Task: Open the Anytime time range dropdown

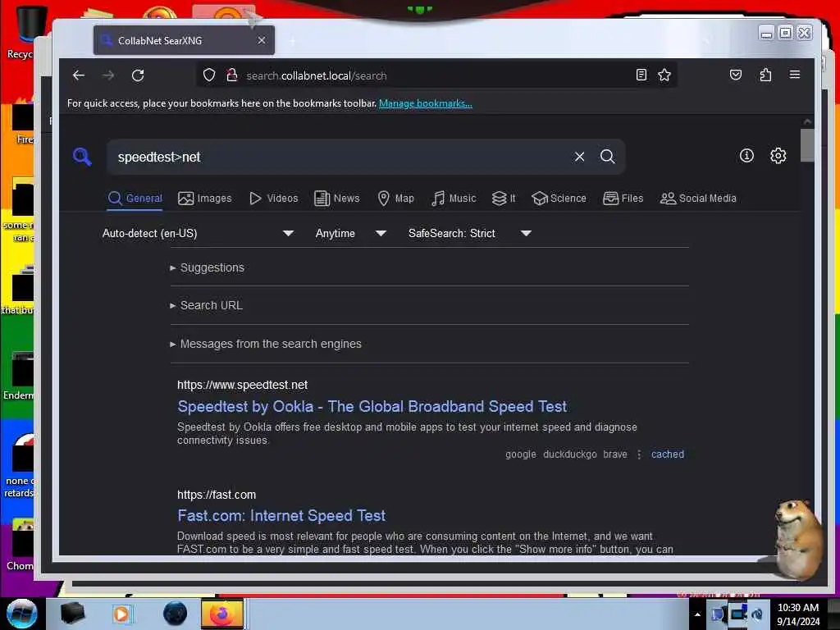Action: coord(350,234)
